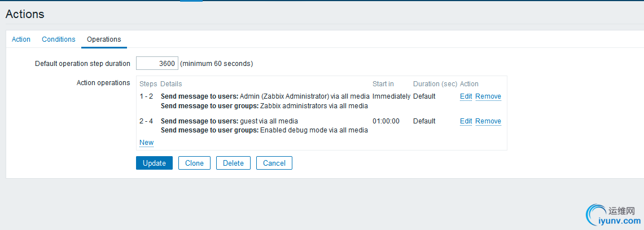
Task: Switch to the Action tab
Action: point(21,39)
